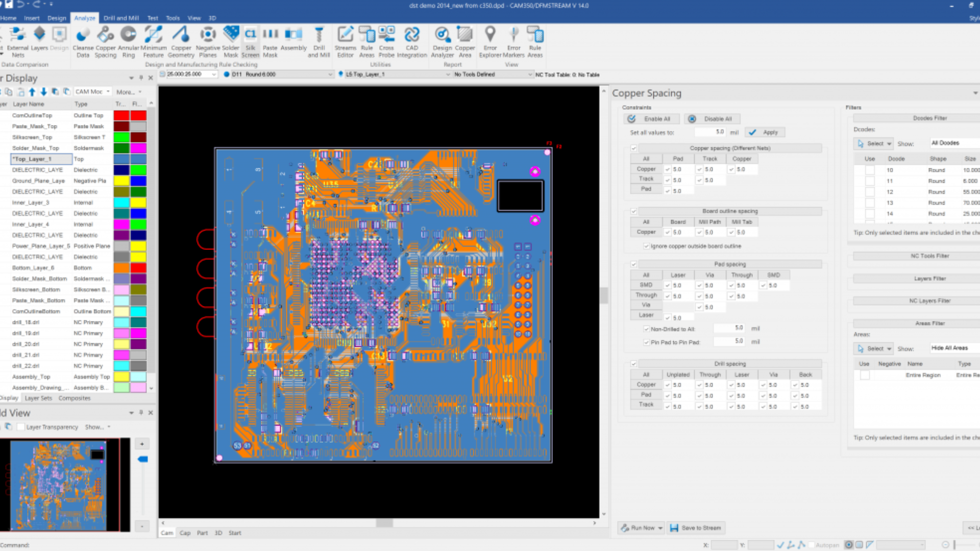Viewport: 980px width, 551px height.
Task: Switch to the Composites tab below layers
Action: (x=75, y=398)
